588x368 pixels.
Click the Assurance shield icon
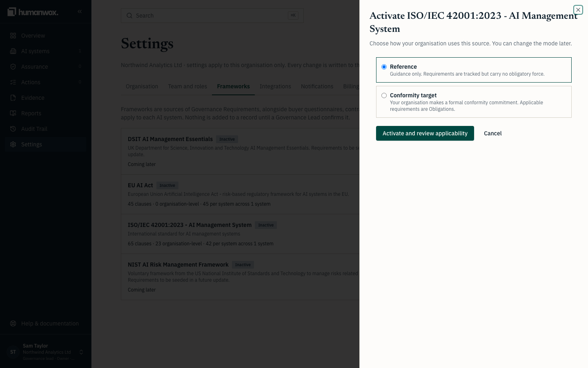point(13,67)
